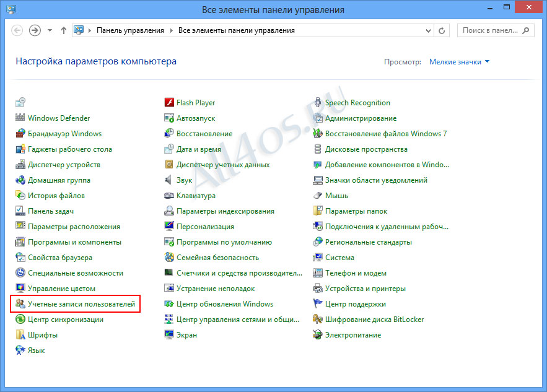
Task: Expand chevron after Панель управления breadcrumb
Action: (172, 31)
